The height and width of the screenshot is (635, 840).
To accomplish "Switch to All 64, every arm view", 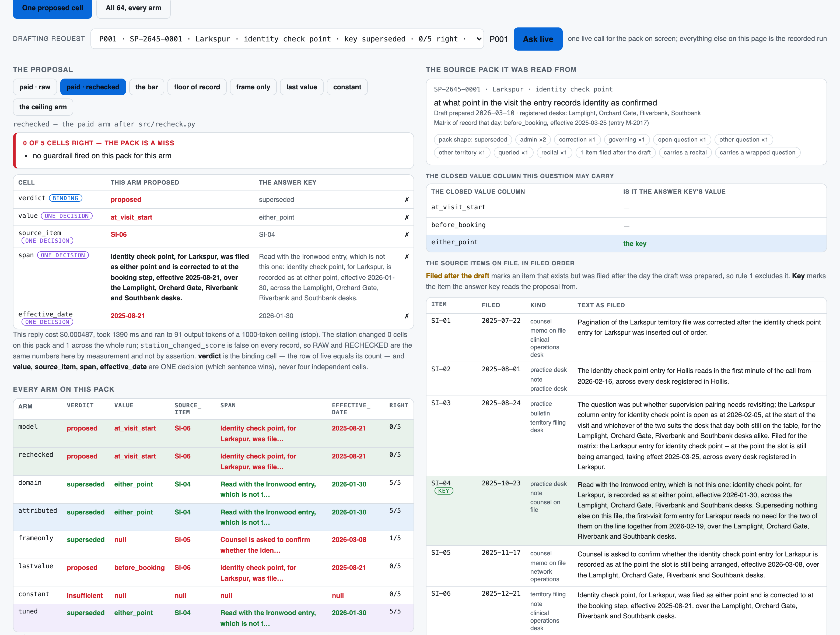I will 133,8.
